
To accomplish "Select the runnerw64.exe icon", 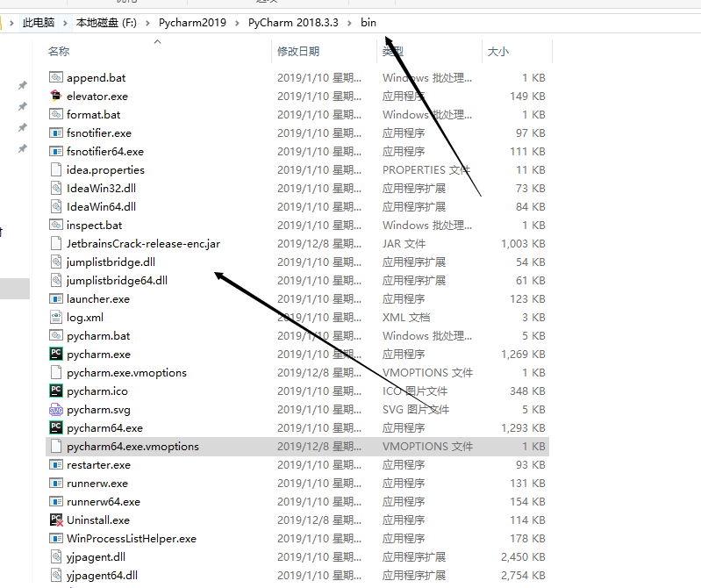I will (x=56, y=501).
